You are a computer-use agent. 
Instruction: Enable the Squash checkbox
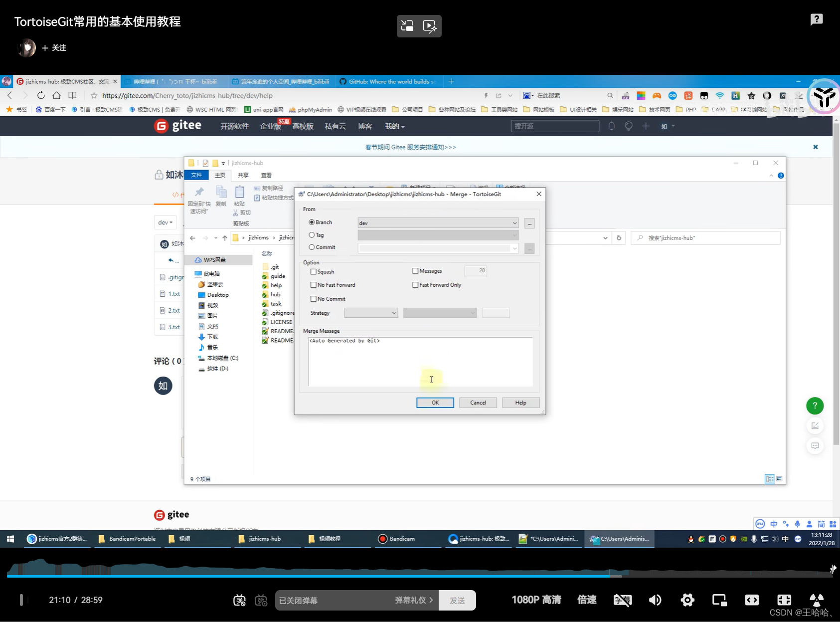pyautogui.click(x=314, y=272)
